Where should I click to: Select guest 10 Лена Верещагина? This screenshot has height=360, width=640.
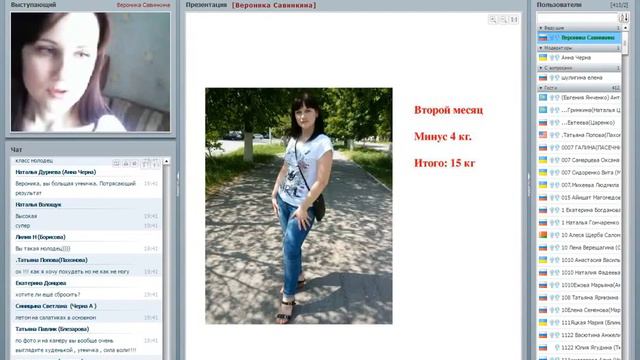[579, 248]
